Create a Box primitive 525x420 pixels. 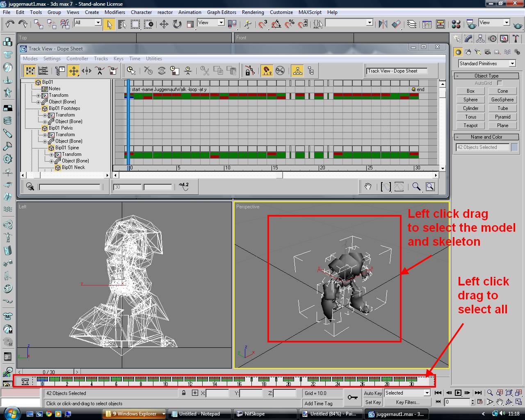[471, 91]
